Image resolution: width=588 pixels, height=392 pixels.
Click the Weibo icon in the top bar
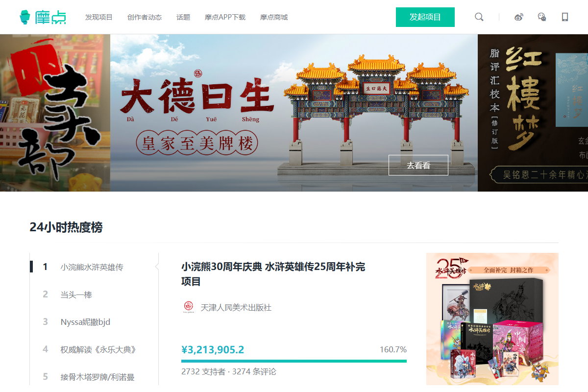coord(518,17)
